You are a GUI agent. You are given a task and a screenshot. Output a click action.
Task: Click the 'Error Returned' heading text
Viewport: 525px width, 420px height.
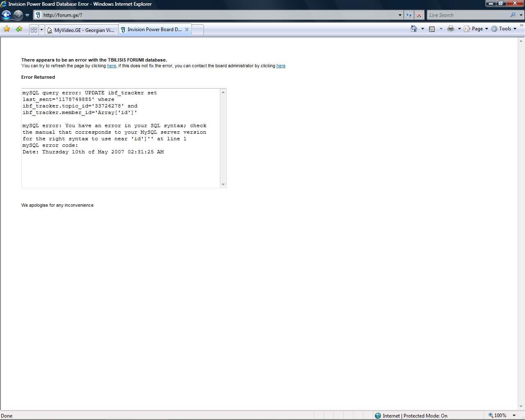pos(38,77)
